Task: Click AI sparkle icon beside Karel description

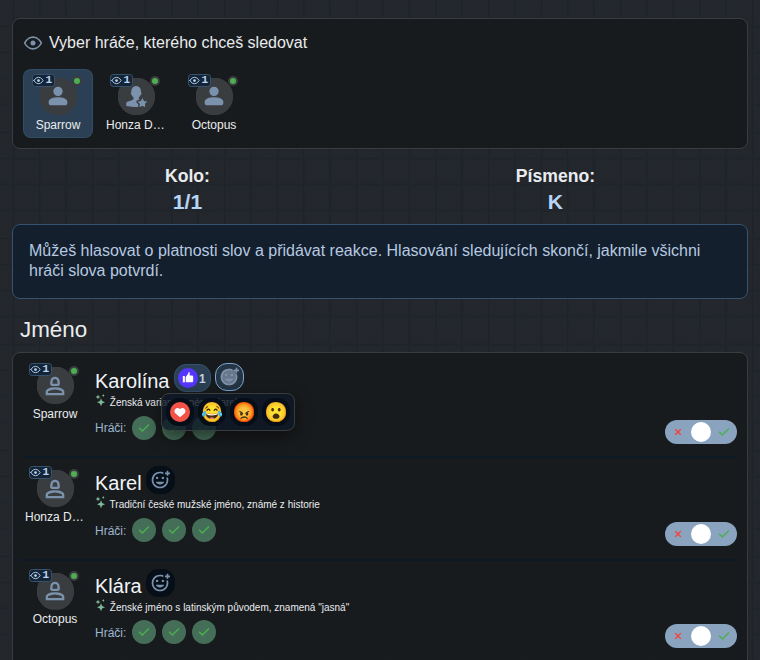Action: (100, 503)
